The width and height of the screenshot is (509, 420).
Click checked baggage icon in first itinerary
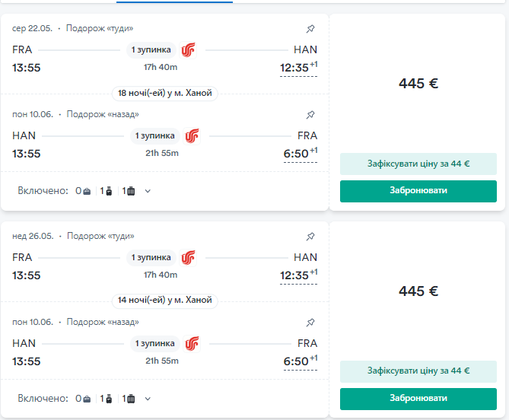131,191
